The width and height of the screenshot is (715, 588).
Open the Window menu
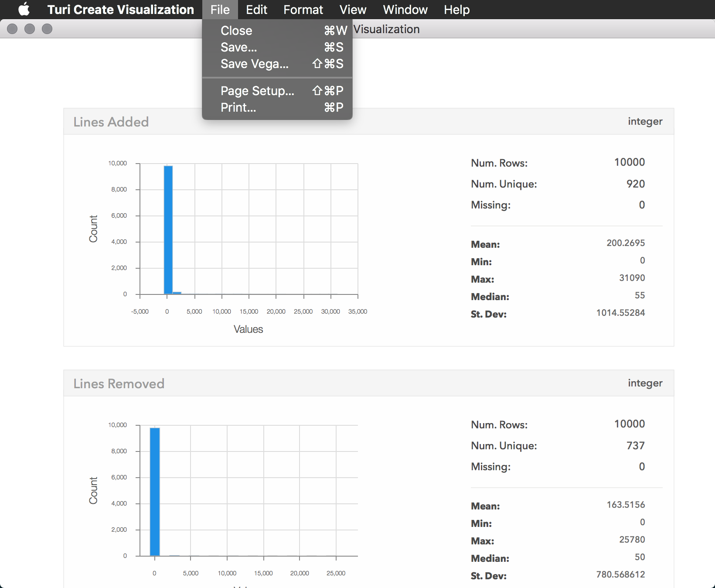pos(405,10)
